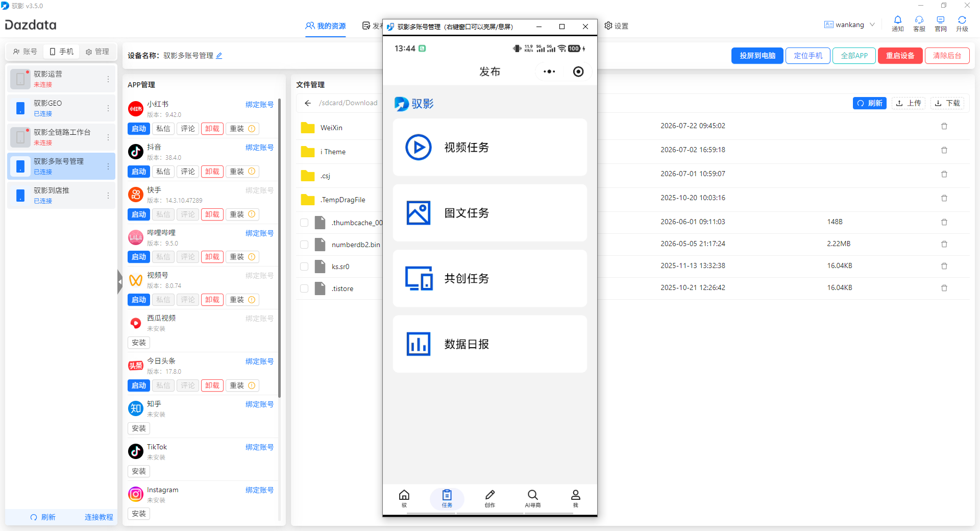The height and width of the screenshot is (531, 980).
Task: Click the 知乎 app icon
Action: [x=136, y=408]
